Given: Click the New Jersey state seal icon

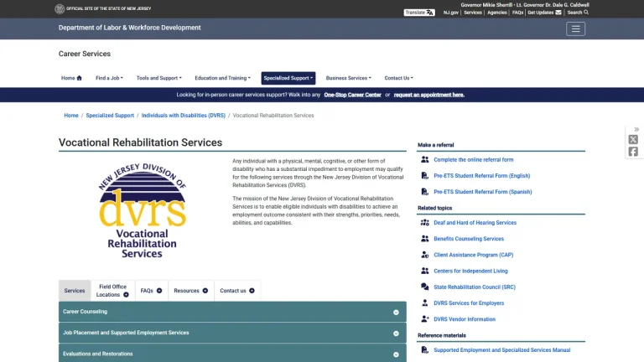Looking at the screenshot, I should click(60, 8).
